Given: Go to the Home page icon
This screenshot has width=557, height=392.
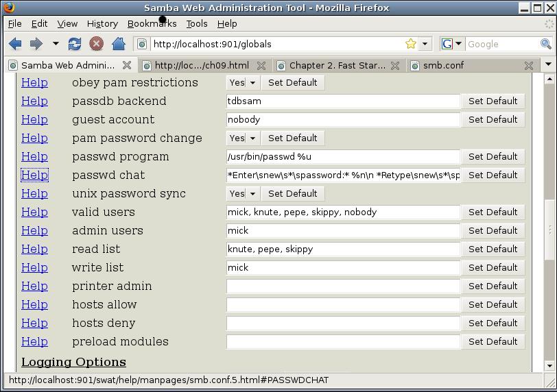Looking at the screenshot, I should pyautogui.click(x=118, y=44).
